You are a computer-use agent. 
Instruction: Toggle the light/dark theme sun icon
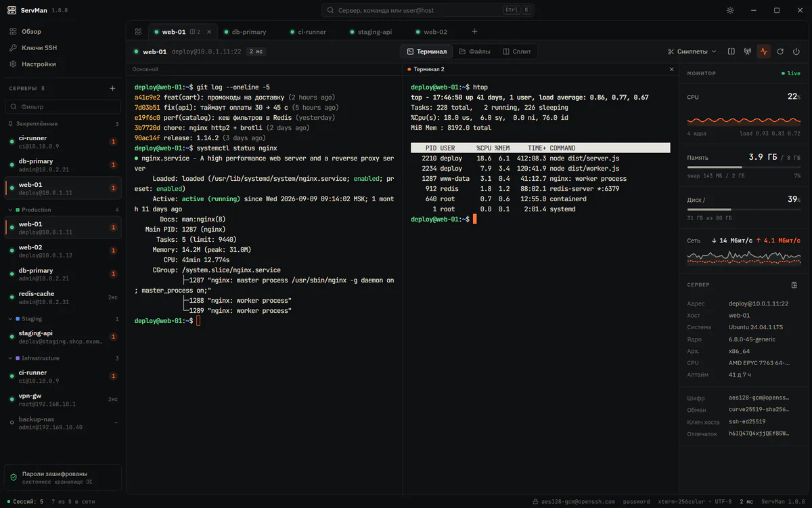pos(730,10)
